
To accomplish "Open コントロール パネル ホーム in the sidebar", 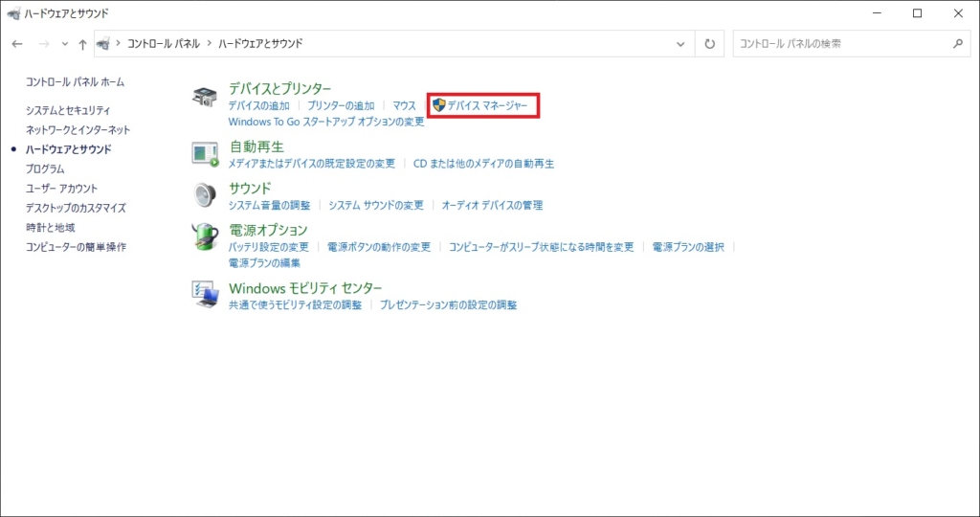I will (x=75, y=82).
